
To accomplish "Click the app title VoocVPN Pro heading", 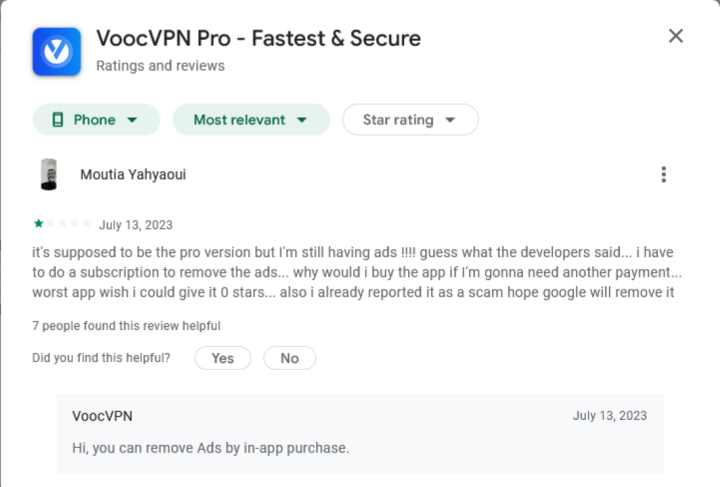I will pos(259,38).
